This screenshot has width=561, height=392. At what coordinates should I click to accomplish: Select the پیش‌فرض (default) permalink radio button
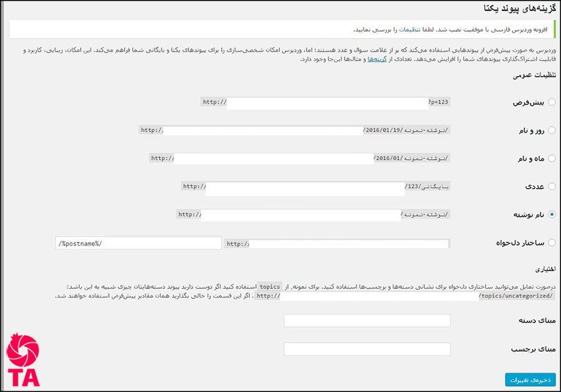pyautogui.click(x=552, y=102)
